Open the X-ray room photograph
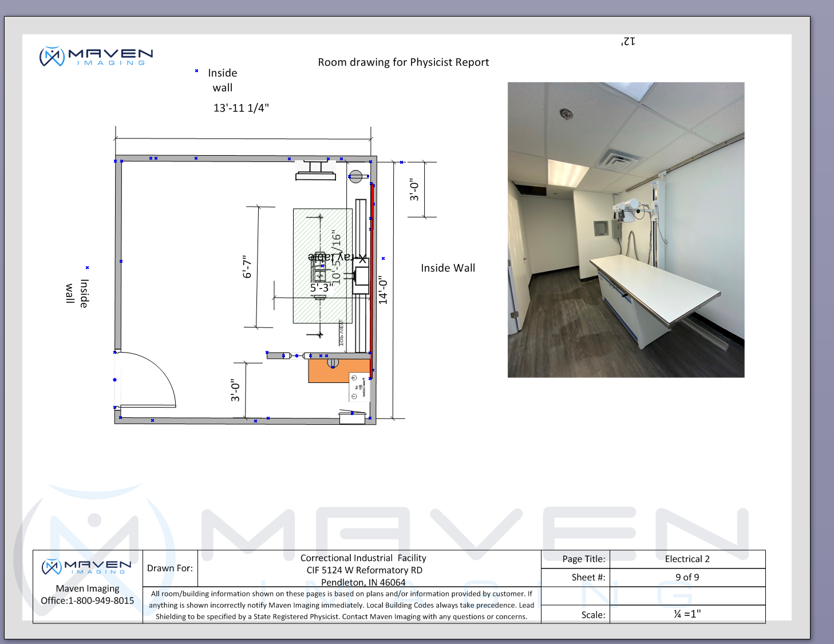The width and height of the screenshot is (834, 644). click(626, 230)
